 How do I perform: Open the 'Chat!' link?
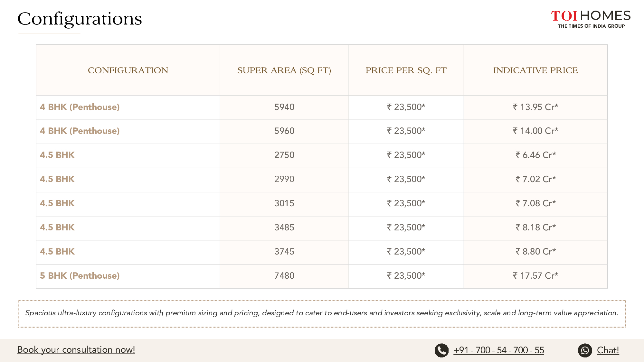click(x=608, y=350)
